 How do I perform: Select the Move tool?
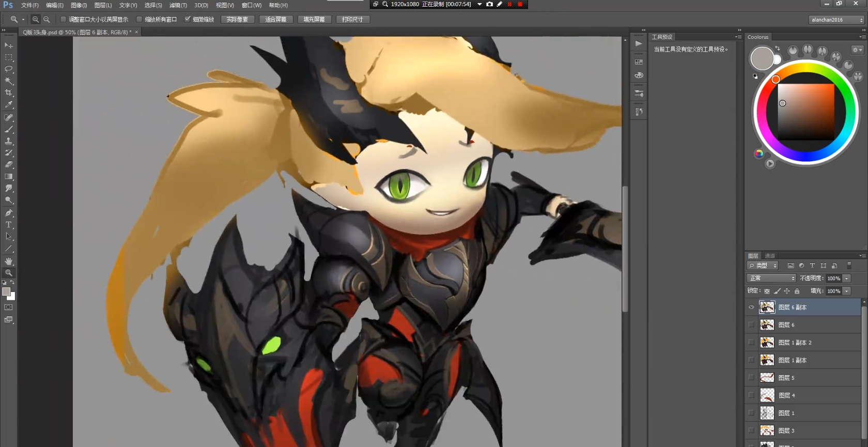9,45
